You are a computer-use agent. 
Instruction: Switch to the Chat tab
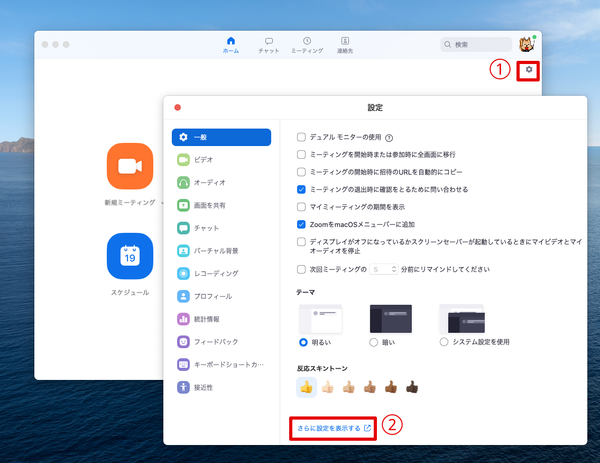tap(268, 44)
